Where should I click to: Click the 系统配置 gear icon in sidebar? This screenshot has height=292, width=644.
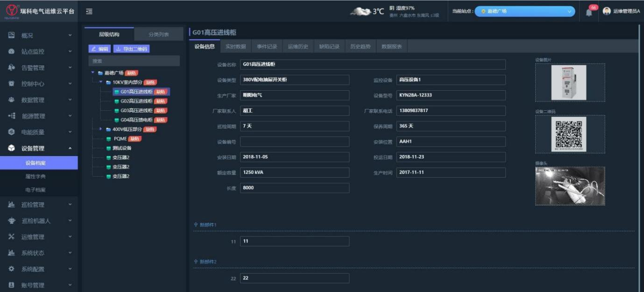tap(12, 269)
